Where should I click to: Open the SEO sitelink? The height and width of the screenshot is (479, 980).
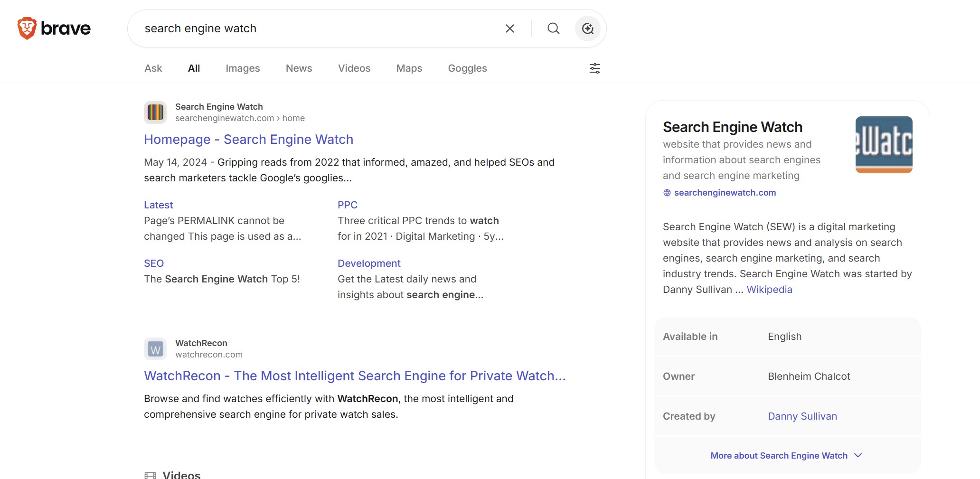point(154,263)
